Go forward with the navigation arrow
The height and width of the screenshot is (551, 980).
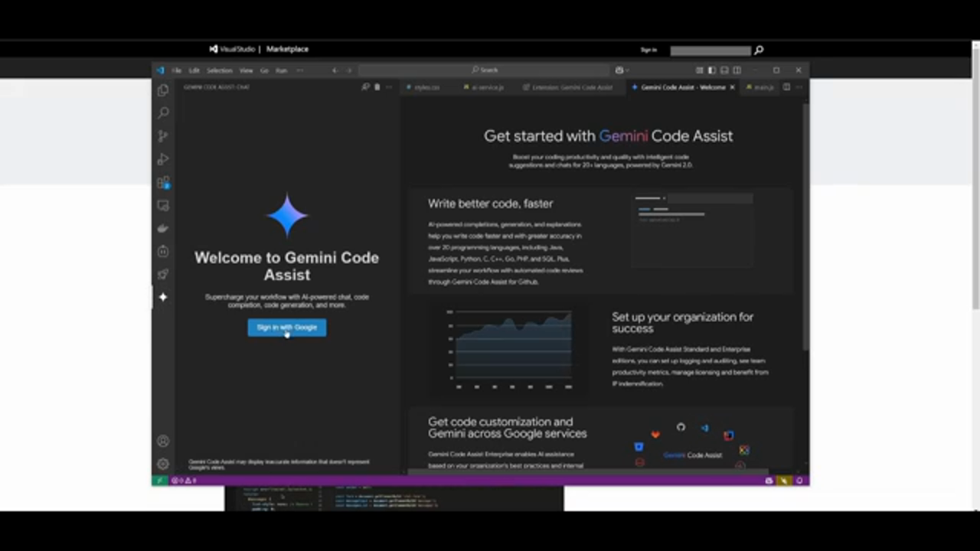coord(349,70)
